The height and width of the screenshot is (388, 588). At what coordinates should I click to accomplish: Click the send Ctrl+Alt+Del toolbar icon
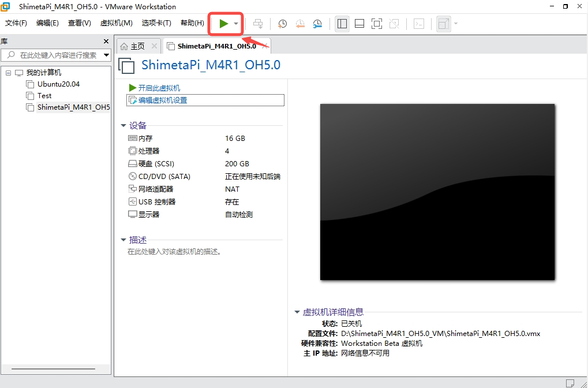pos(258,24)
